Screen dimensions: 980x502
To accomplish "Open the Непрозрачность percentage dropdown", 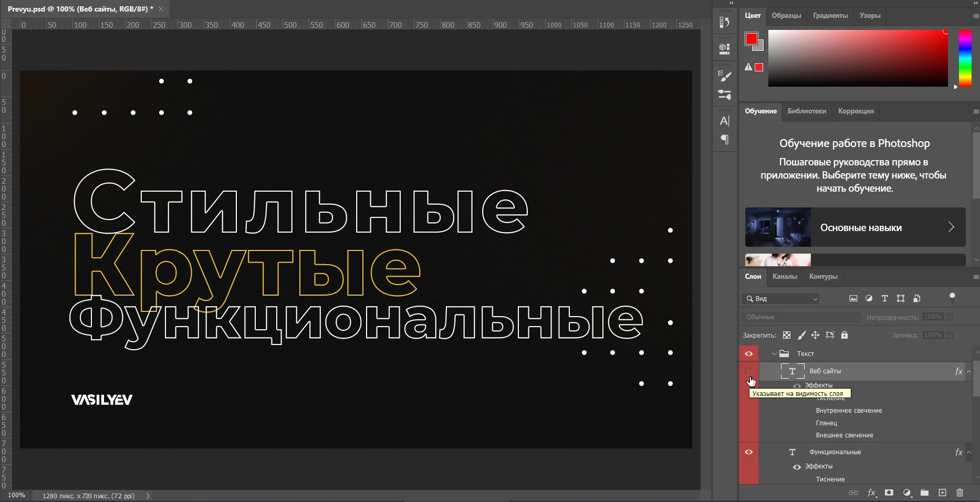I will tap(951, 317).
